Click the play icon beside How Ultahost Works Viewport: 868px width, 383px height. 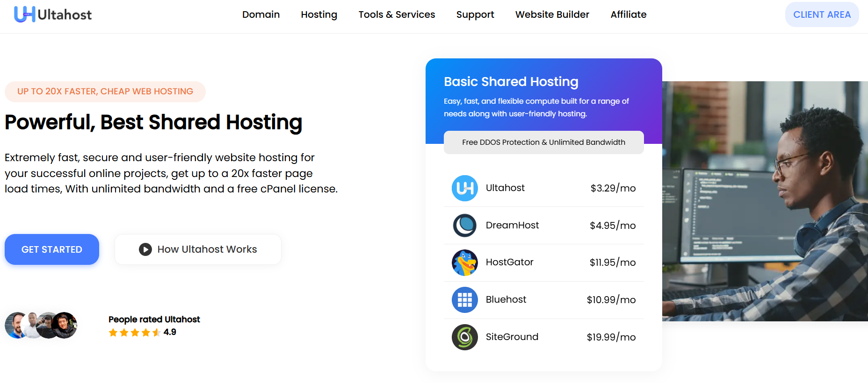145,249
